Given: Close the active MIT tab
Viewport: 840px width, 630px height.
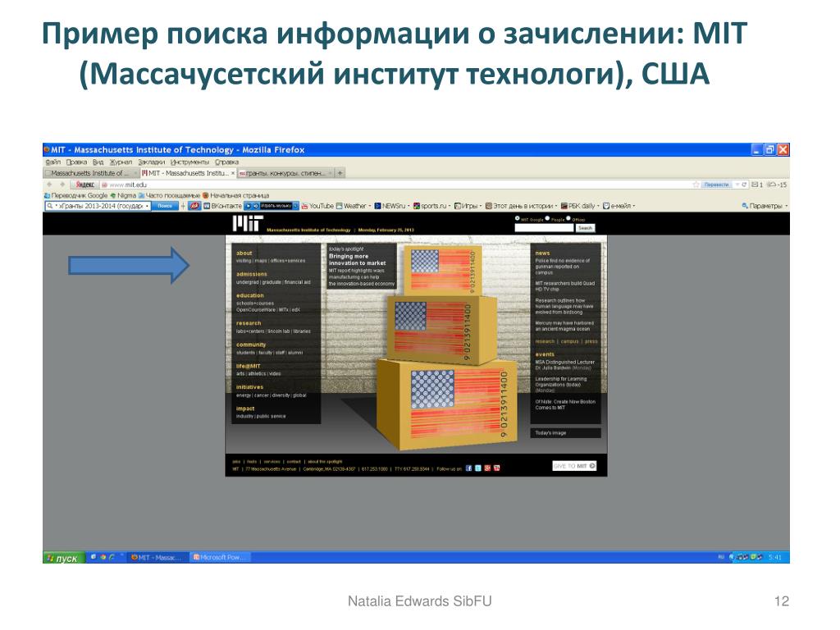Looking at the screenshot, I should (232, 173).
